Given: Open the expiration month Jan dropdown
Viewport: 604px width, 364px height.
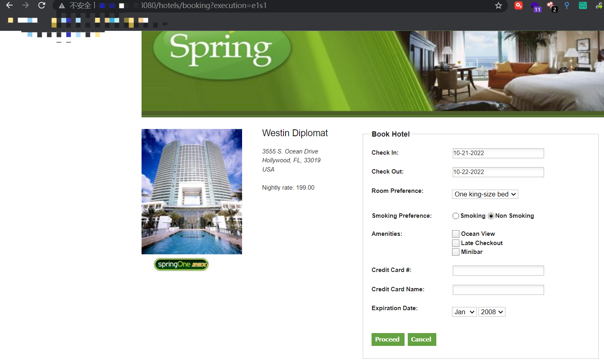Looking at the screenshot, I should point(464,312).
